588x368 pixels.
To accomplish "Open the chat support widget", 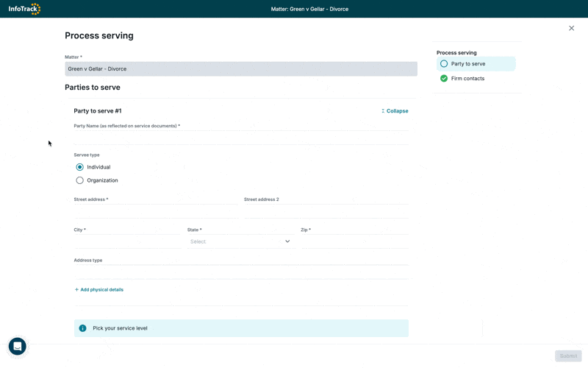I will [18, 346].
